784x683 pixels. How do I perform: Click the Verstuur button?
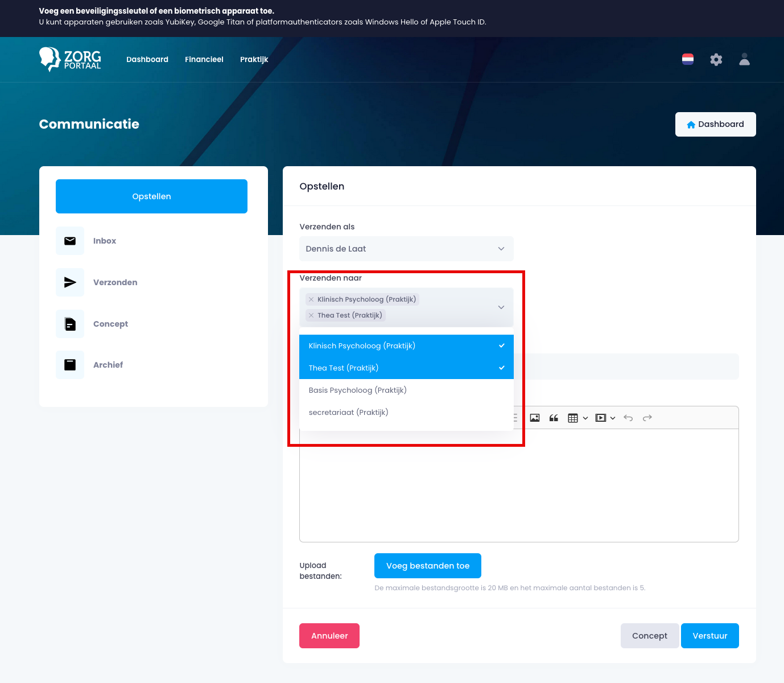710,636
